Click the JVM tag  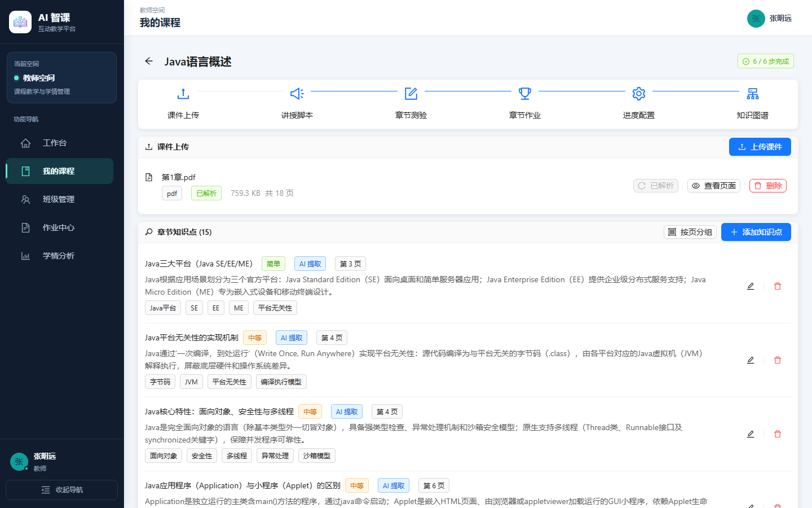click(x=191, y=382)
